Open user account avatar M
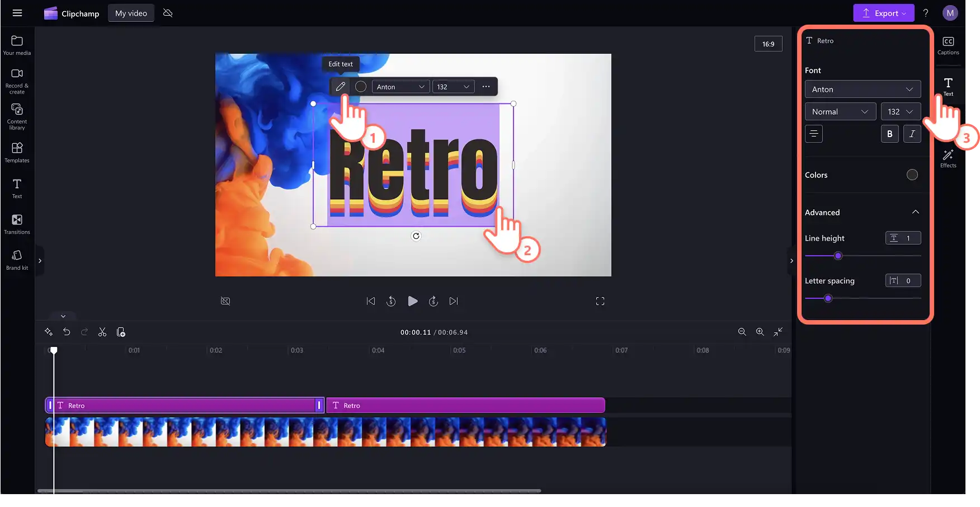Image resolution: width=980 pixels, height=507 pixels. coord(950,13)
